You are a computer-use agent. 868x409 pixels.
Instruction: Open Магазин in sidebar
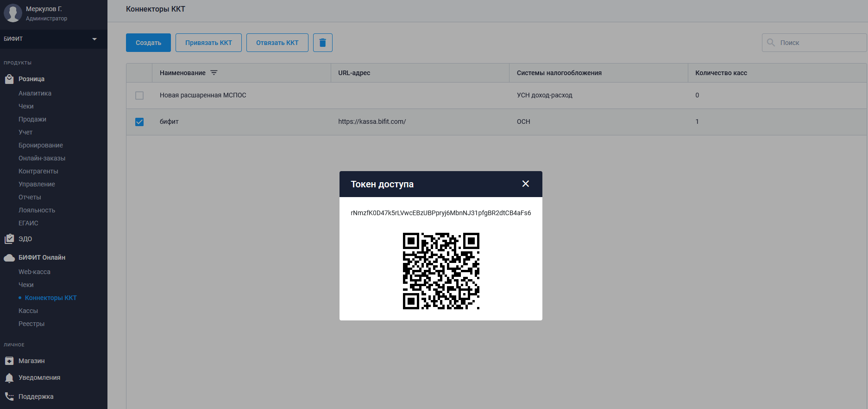click(31, 361)
